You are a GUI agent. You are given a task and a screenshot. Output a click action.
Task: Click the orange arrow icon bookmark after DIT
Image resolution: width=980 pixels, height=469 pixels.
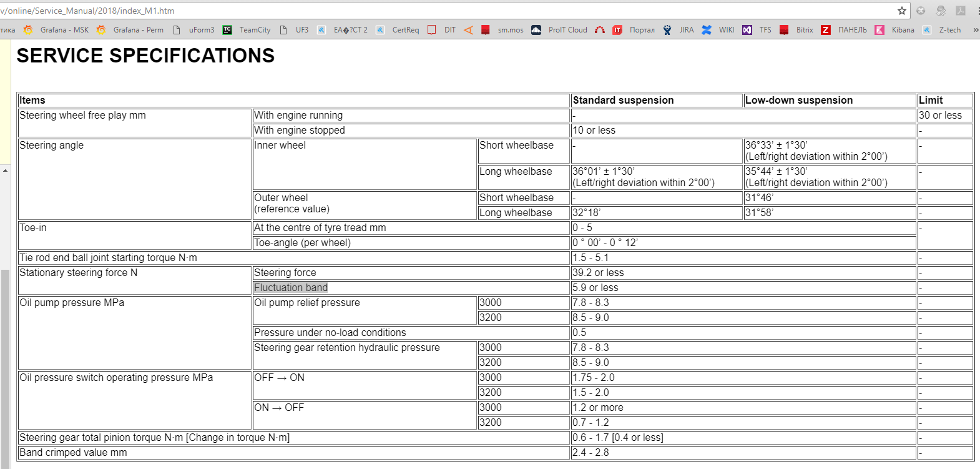tap(468, 30)
